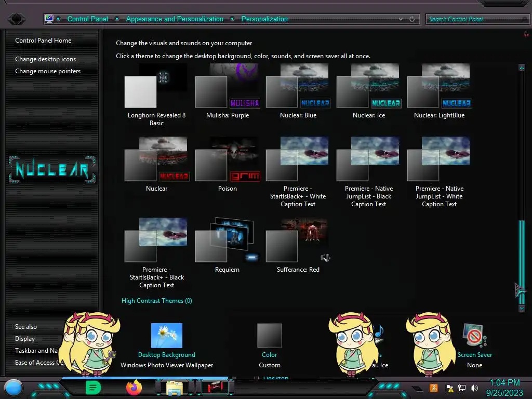Open Change desktop icons
This screenshot has width=532, height=399.
(46, 59)
